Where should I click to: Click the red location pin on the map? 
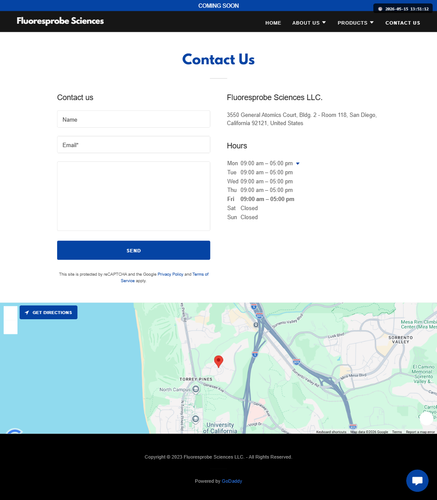pyautogui.click(x=218, y=361)
